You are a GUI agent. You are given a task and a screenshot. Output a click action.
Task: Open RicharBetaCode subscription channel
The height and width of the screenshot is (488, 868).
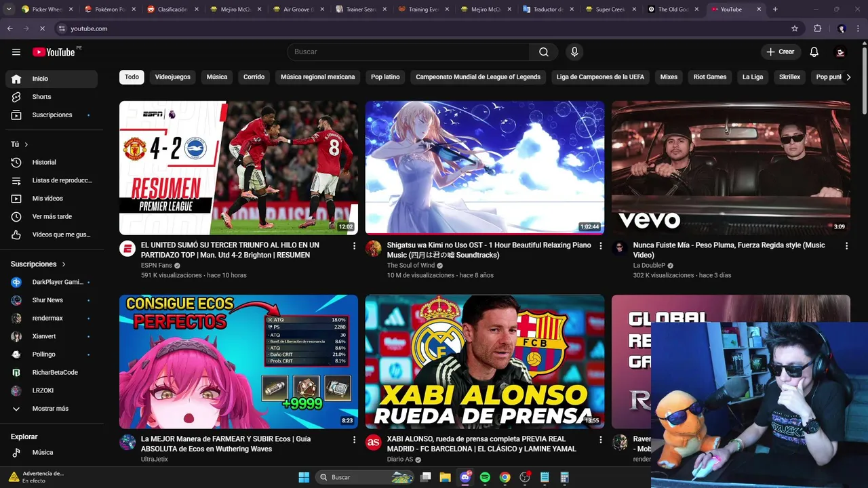[x=52, y=373]
